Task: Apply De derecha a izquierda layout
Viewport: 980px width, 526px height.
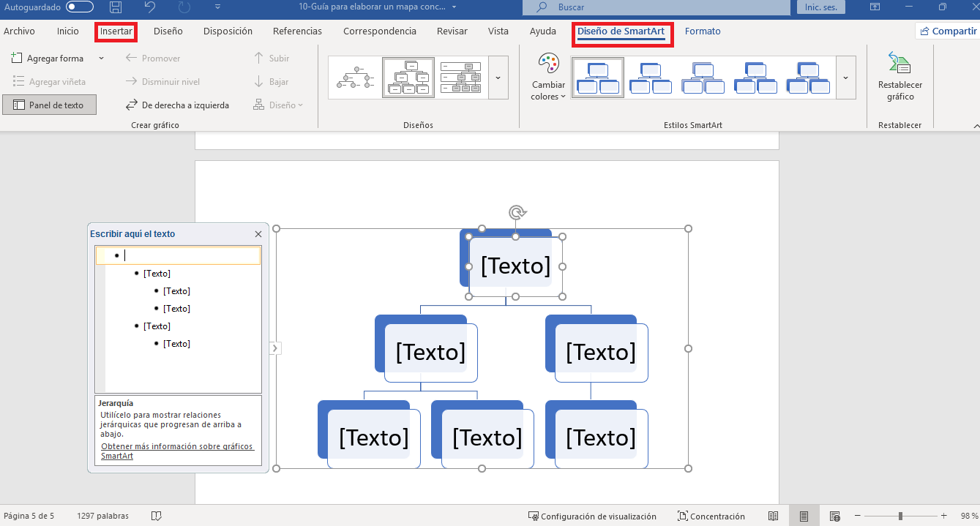Action: [x=179, y=105]
